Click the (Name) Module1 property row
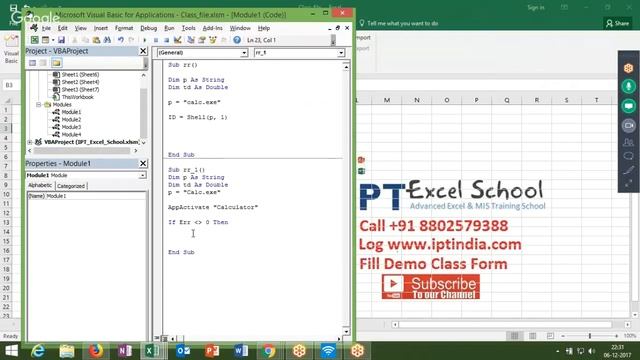Screen dimensions: 640x360 (x=87, y=196)
